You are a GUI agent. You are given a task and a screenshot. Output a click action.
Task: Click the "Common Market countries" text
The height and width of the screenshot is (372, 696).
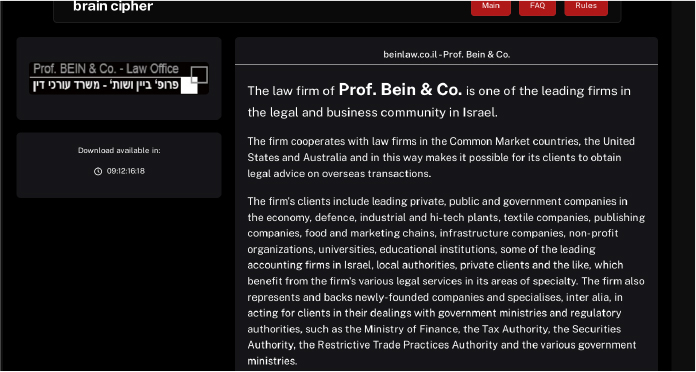point(514,142)
